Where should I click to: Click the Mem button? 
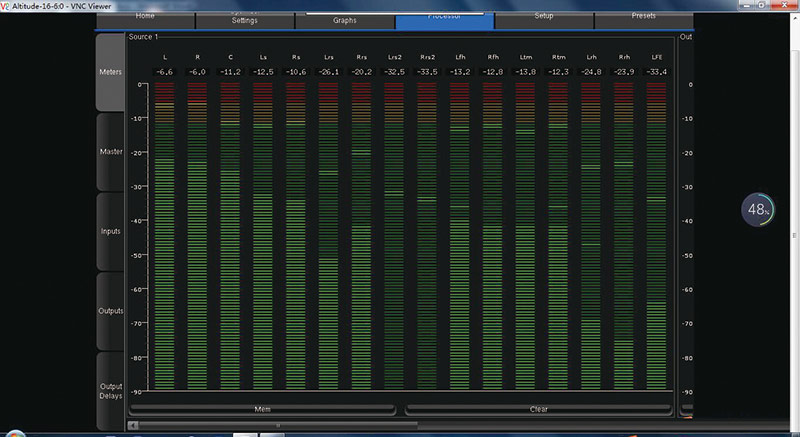point(262,409)
